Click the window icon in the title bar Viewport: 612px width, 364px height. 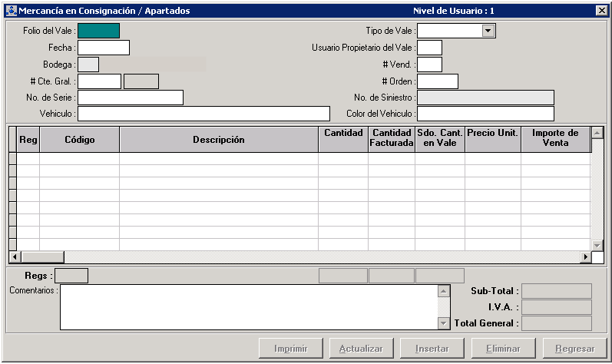tap(11, 11)
